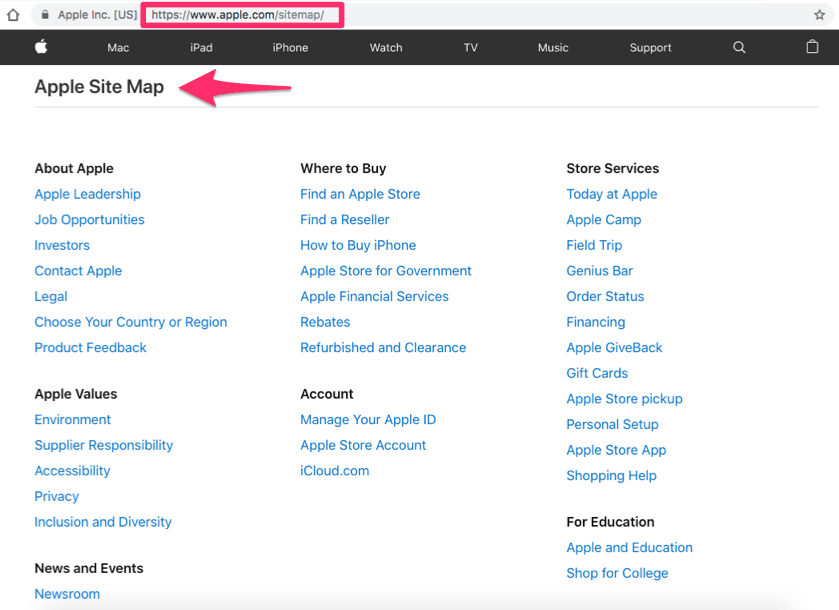Viewport: 839px width, 610px height.
Task: Open Apple Store Account link
Action: point(363,445)
